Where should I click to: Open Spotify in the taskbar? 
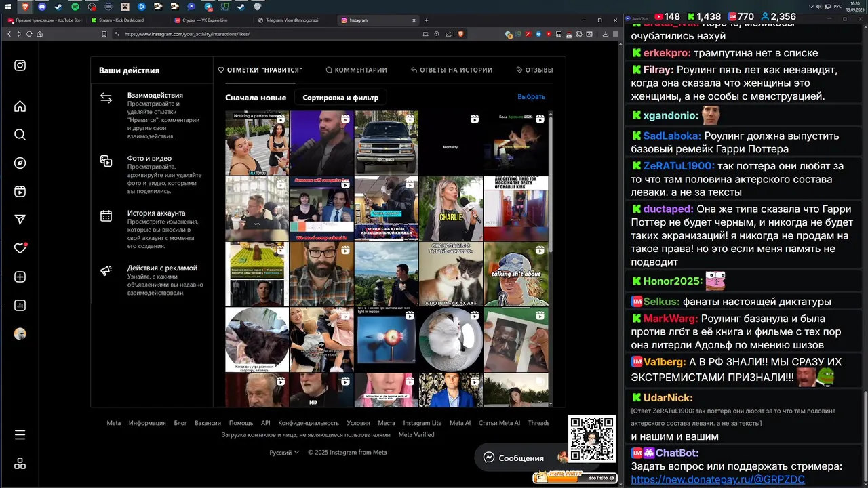pyautogui.click(x=75, y=7)
